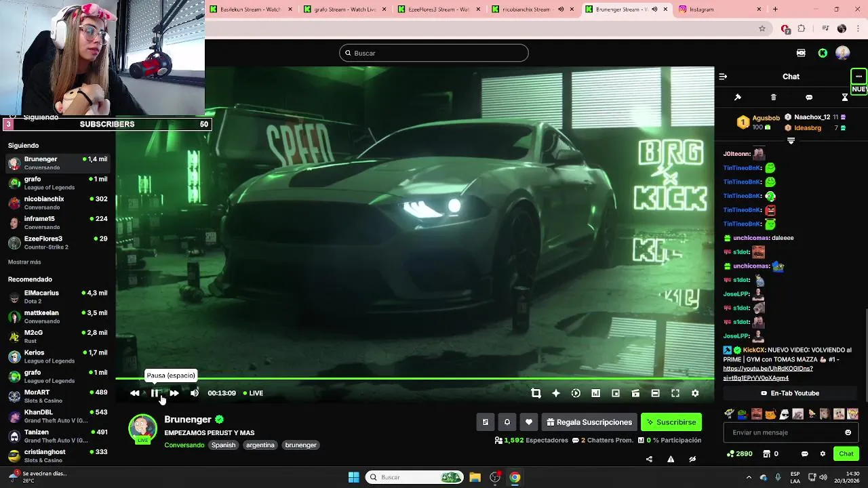Image resolution: width=868 pixels, height=488 pixels.
Task: Click the icon left of green K
Action: coord(801,53)
